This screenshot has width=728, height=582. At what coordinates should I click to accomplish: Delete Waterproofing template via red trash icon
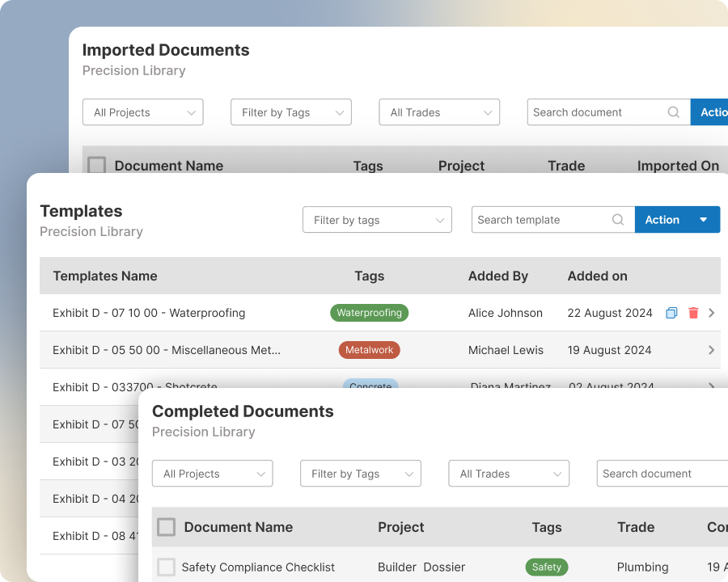693,313
